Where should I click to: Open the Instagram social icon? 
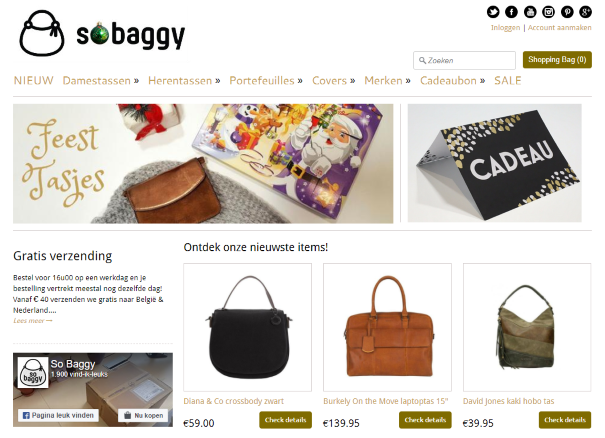click(x=548, y=12)
